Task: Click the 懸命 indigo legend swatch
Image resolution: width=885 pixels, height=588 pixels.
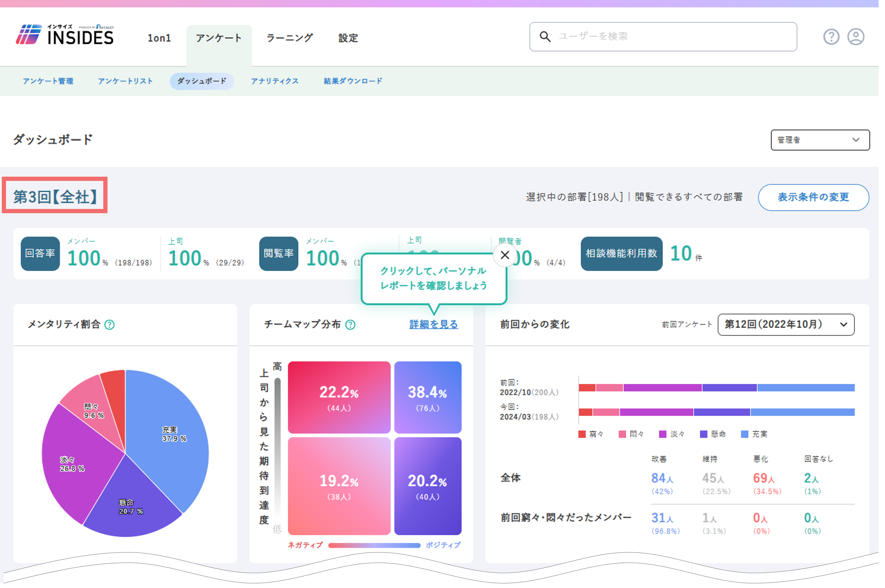Action: coord(704,434)
